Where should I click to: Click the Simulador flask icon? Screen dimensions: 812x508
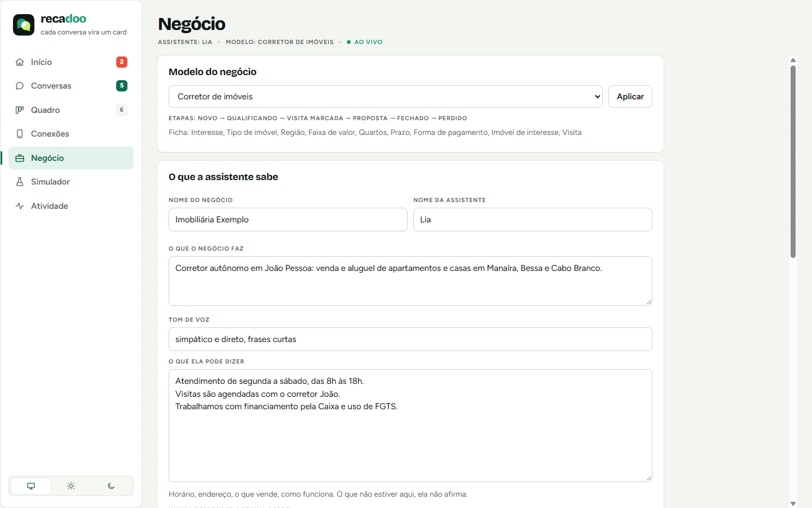pos(20,182)
